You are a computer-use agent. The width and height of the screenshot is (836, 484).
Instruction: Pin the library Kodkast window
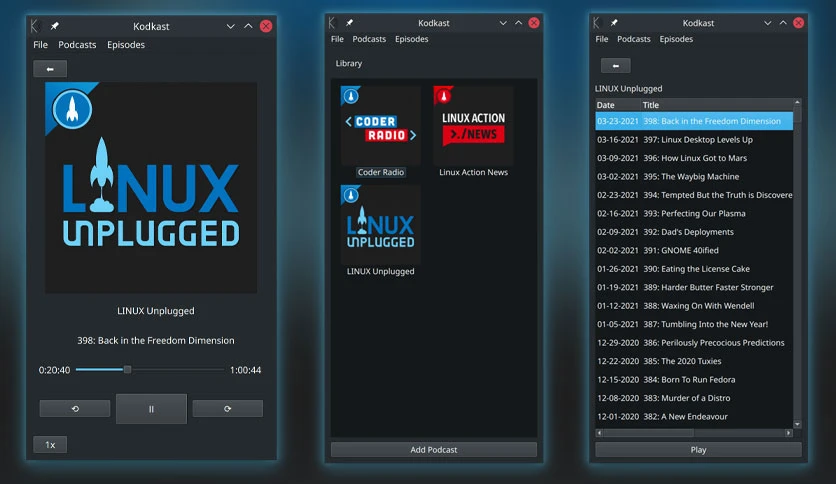(349, 22)
